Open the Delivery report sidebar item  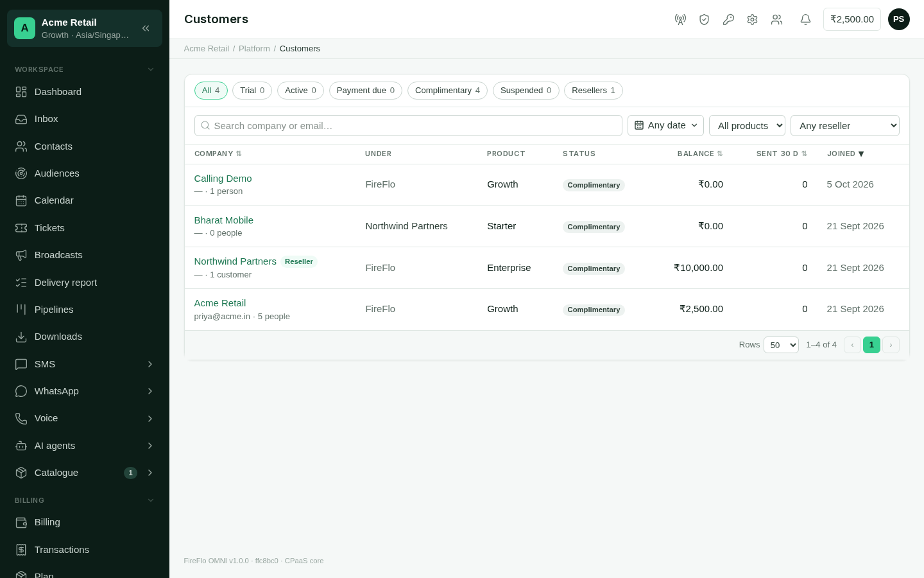pos(85,283)
